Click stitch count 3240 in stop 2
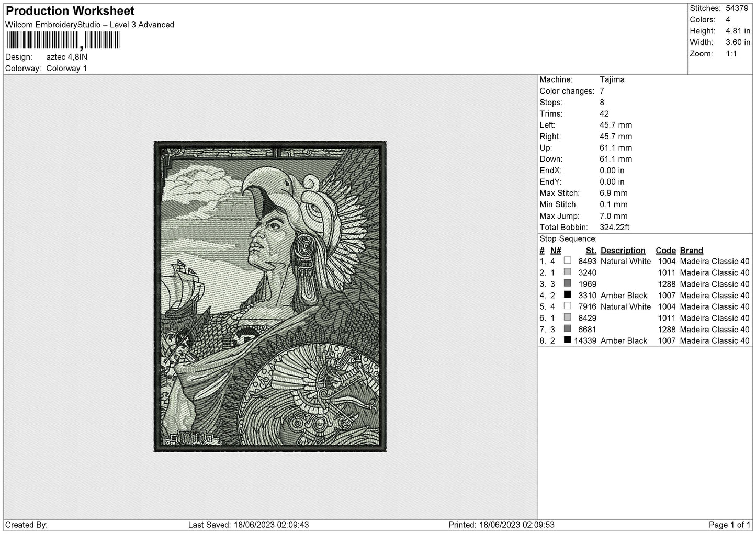756x534 pixels. (x=588, y=273)
